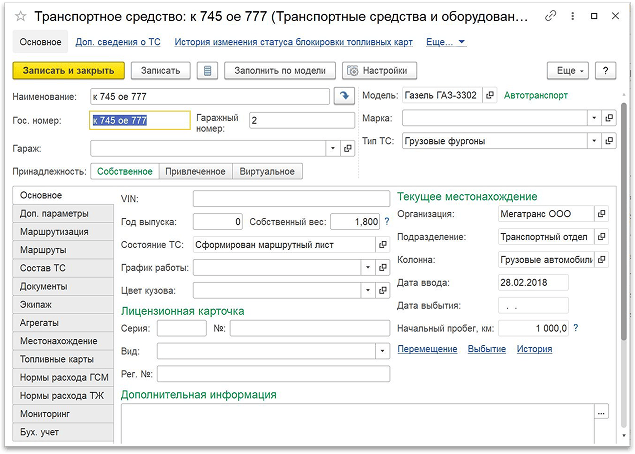Select Собственное ownership option
The image size is (635, 454).
coord(125,171)
